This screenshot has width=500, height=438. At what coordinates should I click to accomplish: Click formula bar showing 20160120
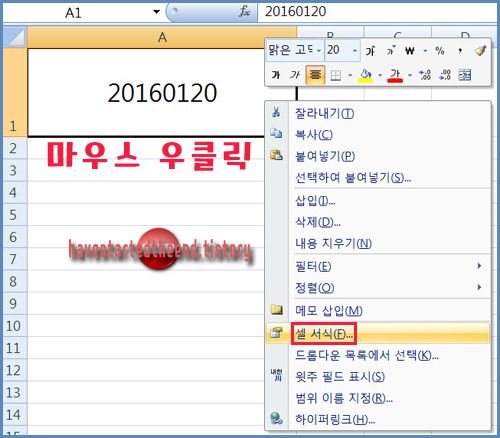(377, 12)
